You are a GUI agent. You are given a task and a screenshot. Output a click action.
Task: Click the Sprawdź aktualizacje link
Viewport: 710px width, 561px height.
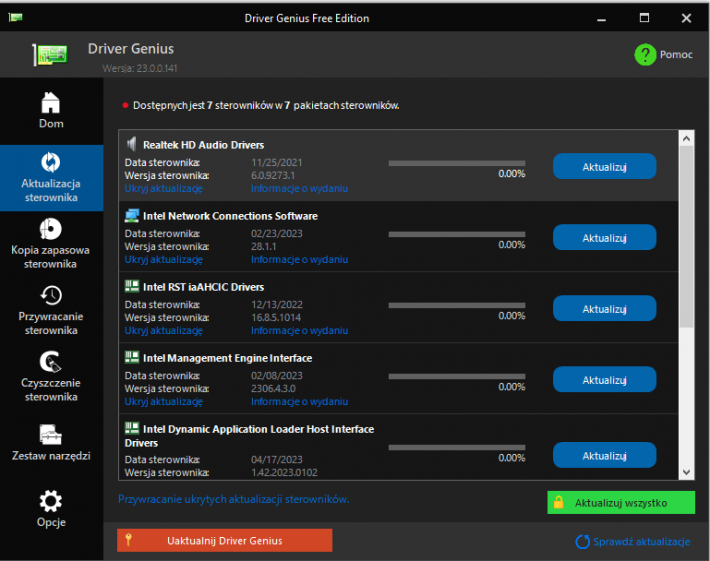click(x=642, y=542)
